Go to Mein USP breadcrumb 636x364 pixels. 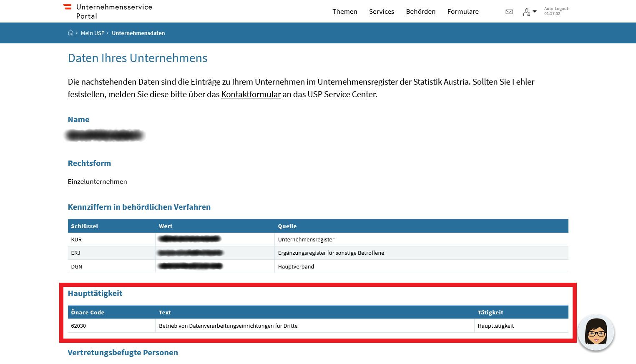pyautogui.click(x=93, y=33)
